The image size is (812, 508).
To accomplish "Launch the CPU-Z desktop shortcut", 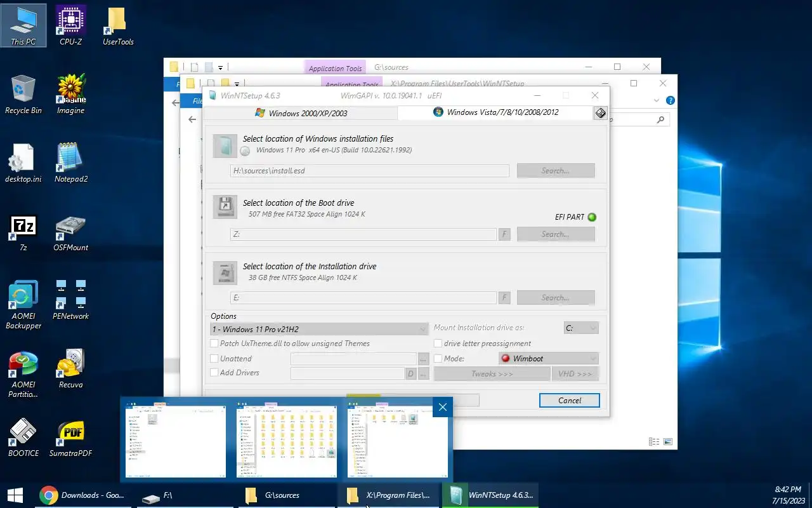I will pos(70,25).
